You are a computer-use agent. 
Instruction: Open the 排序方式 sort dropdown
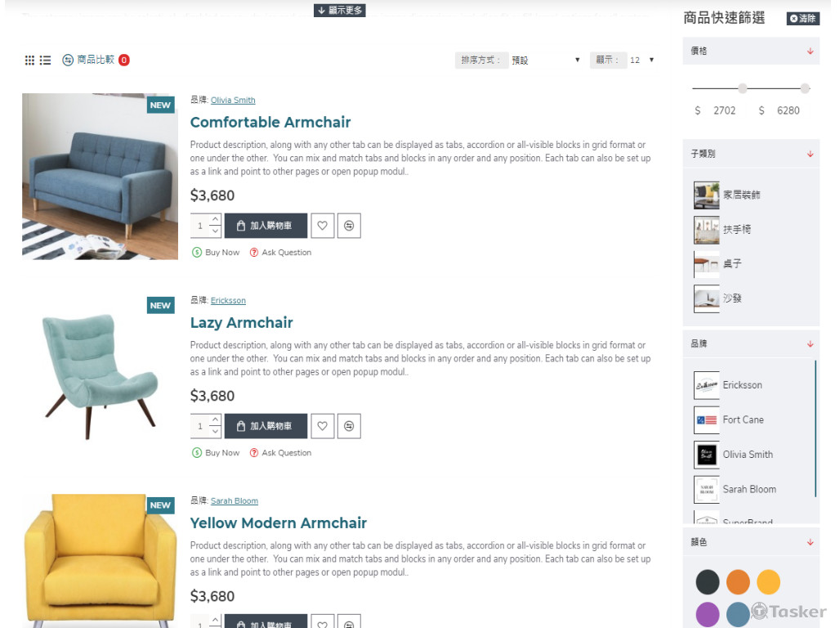pos(545,60)
